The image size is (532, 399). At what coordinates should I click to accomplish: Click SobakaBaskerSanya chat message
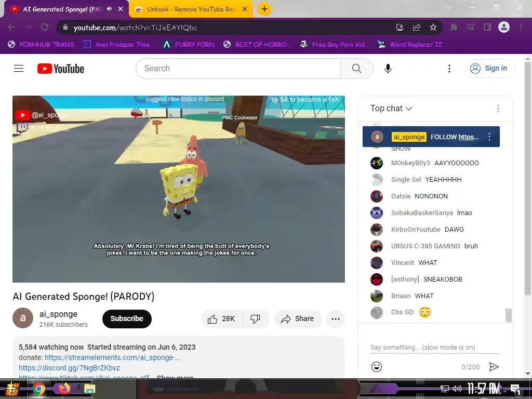464,212
